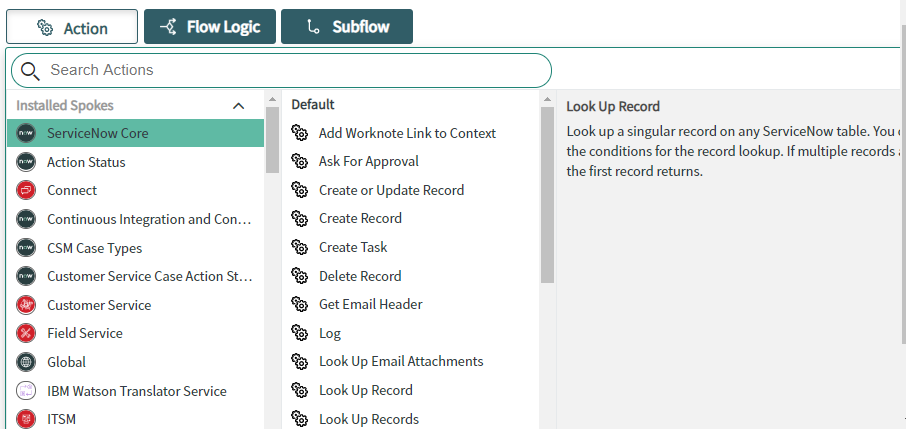906x429 pixels.
Task: Click gear icon beside Delete Record
Action: click(x=299, y=276)
